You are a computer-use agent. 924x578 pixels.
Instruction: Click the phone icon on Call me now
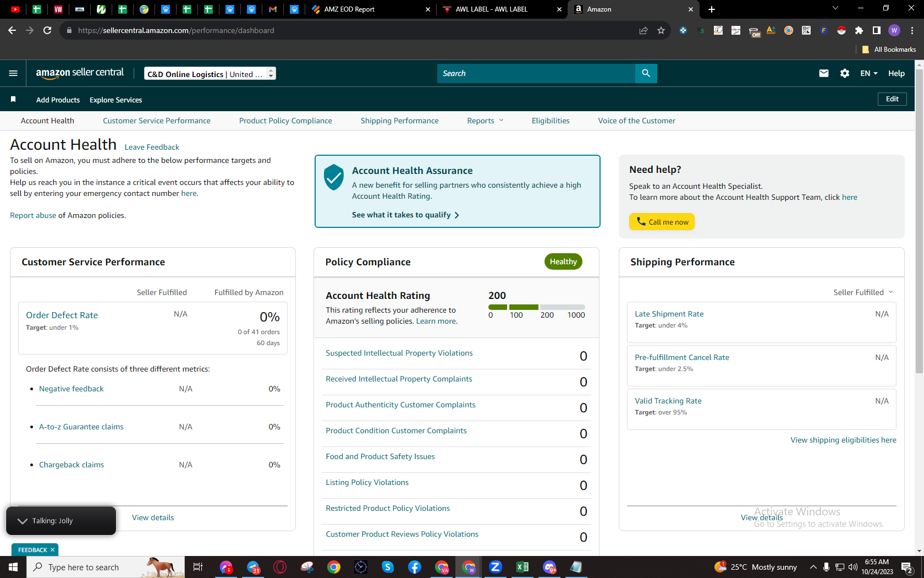click(x=641, y=221)
